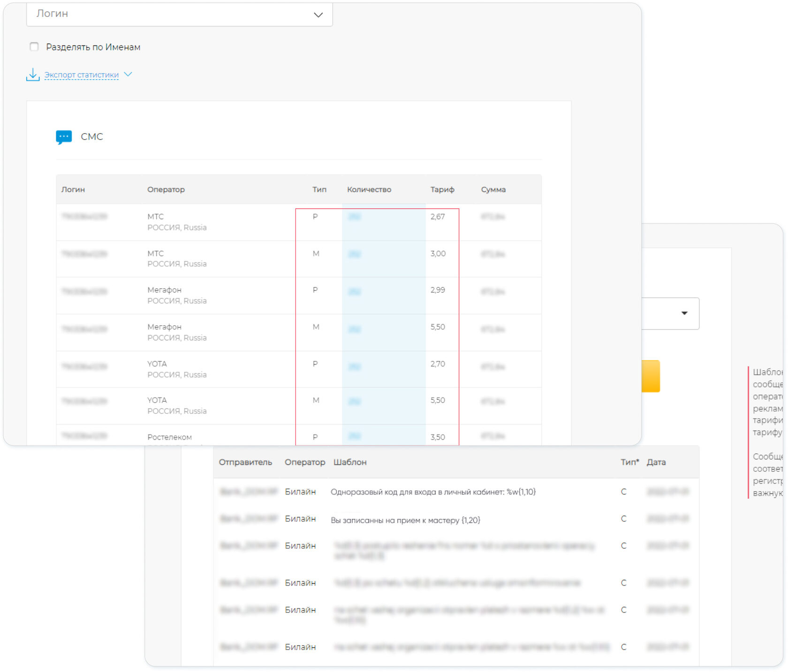
Task: Click the СМС section heading
Action: click(x=92, y=137)
